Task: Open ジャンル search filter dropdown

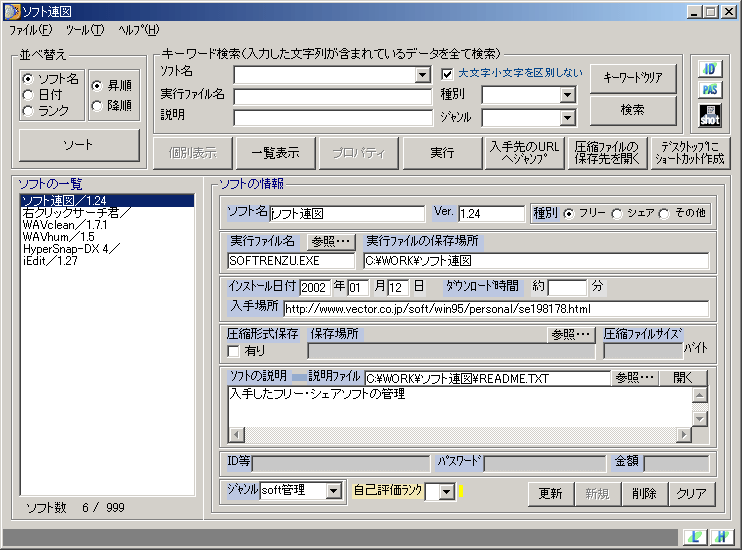Action: [567, 117]
